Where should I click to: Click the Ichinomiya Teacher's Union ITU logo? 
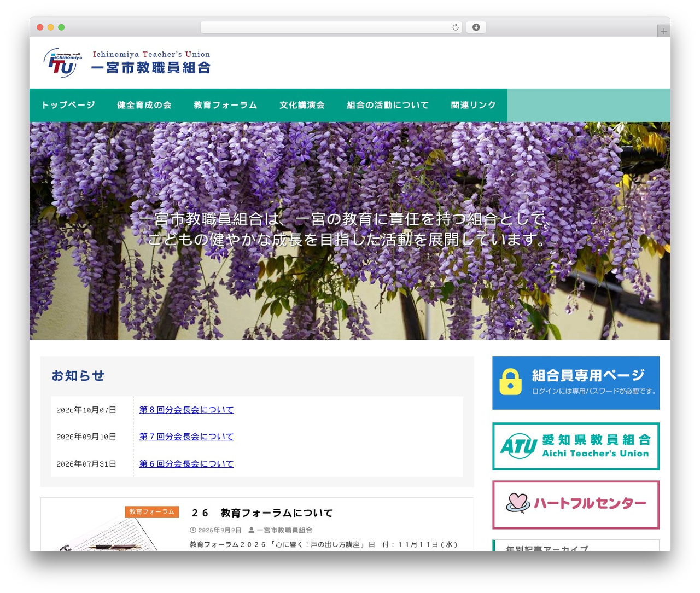pyautogui.click(x=63, y=63)
